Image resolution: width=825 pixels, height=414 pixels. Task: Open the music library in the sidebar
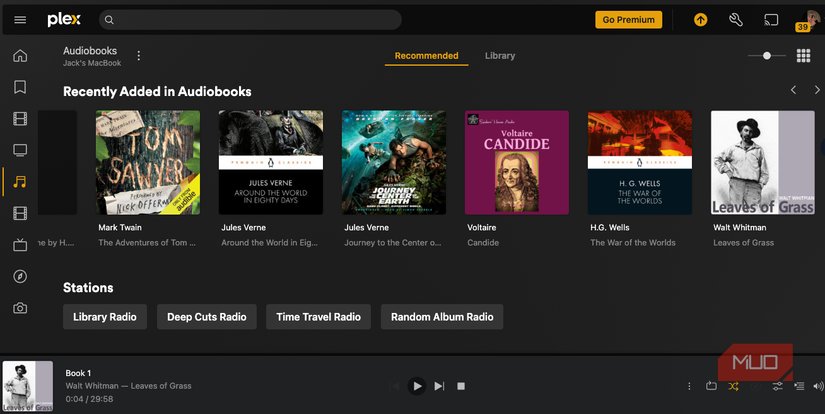click(x=20, y=181)
